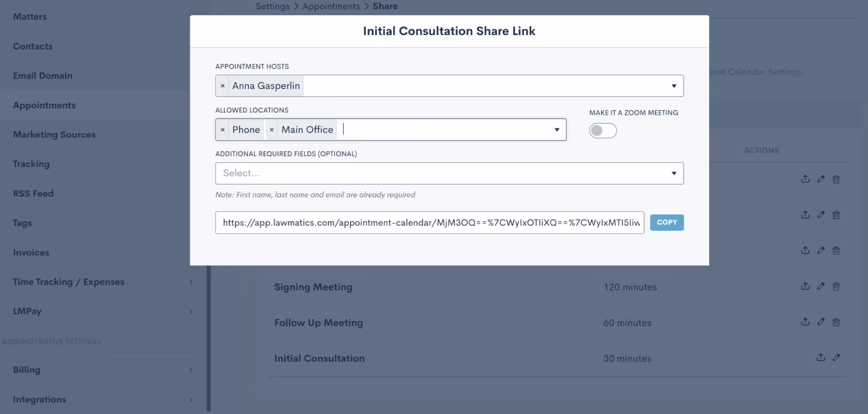Copy the appointment share link
This screenshot has height=414, width=868.
[x=667, y=222]
